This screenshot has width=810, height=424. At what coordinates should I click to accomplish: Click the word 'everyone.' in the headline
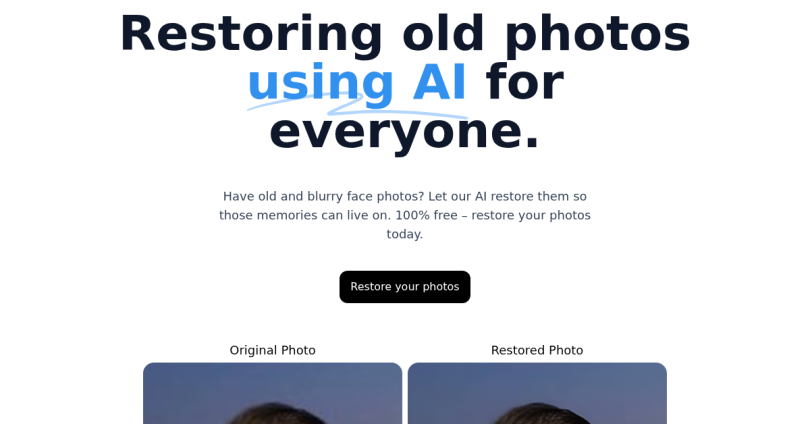point(404,131)
